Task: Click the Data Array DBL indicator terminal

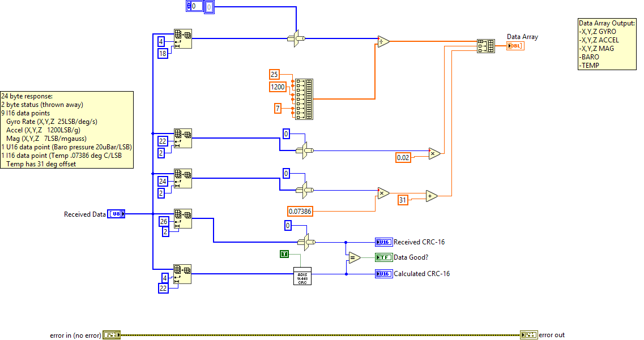Action: (514, 45)
